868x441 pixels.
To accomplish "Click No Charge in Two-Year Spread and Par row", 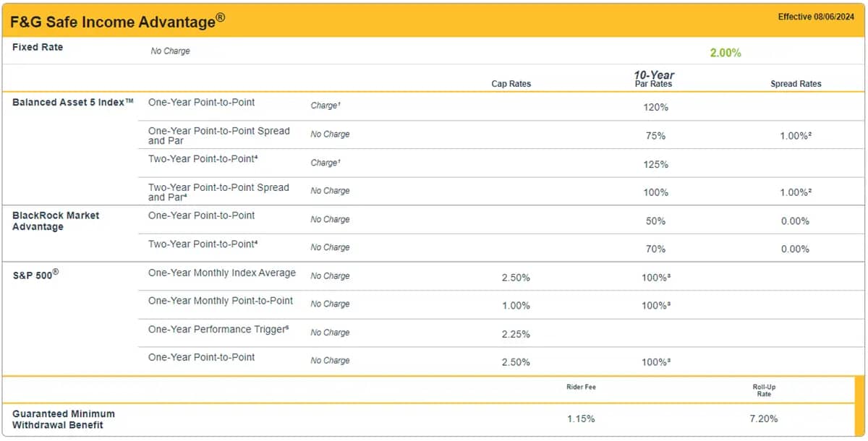I will click(330, 191).
